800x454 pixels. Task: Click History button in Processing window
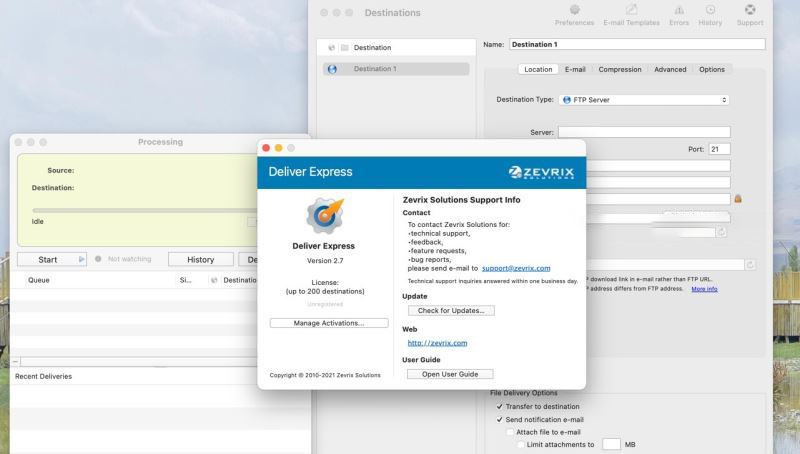[x=201, y=259]
